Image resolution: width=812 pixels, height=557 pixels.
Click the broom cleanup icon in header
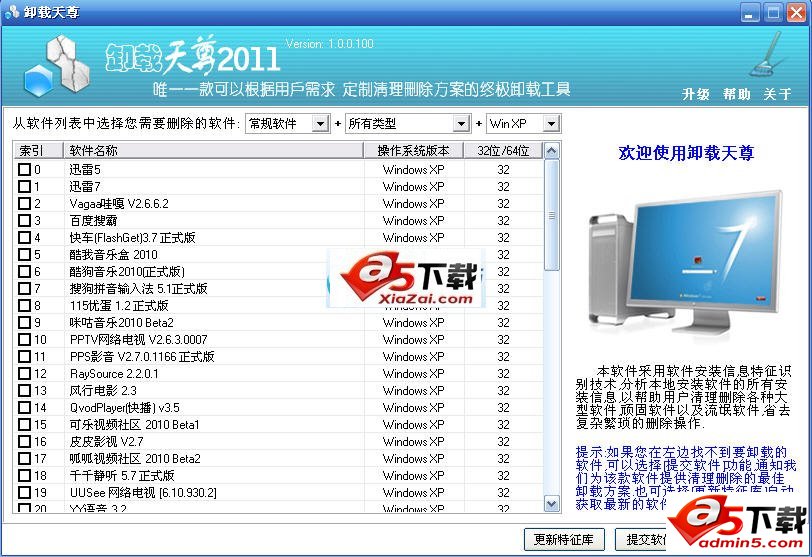[x=767, y=54]
